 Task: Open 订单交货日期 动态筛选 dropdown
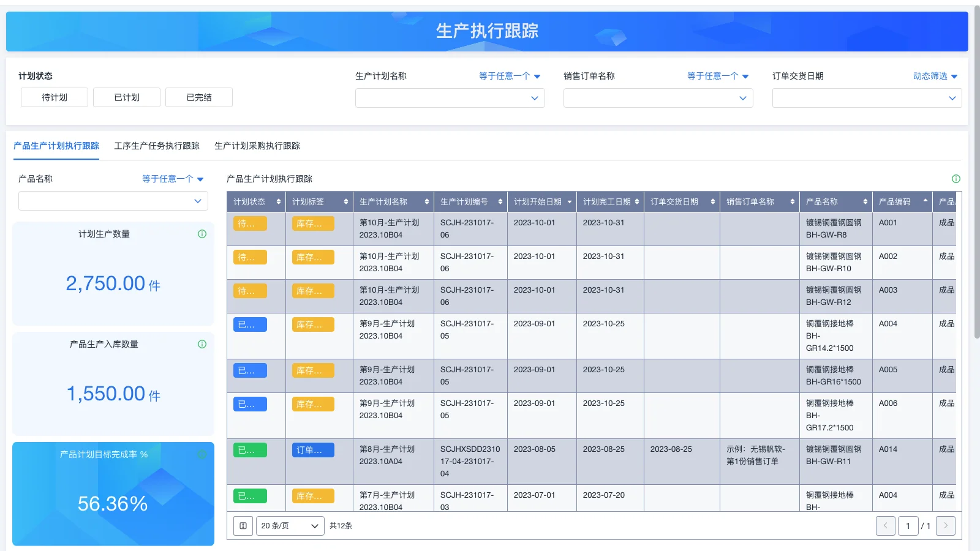[x=935, y=76]
